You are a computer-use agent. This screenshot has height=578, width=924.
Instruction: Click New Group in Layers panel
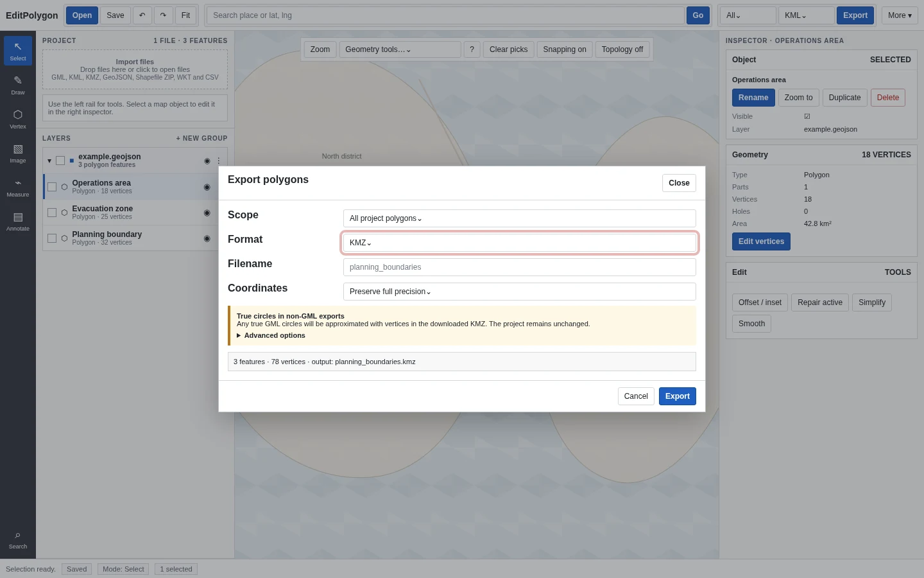point(202,138)
